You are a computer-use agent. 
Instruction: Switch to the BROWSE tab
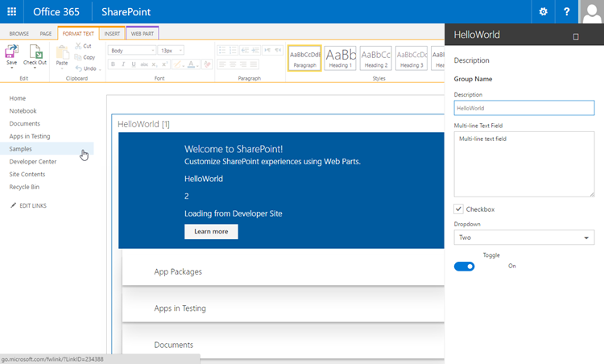(x=19, y=34)
